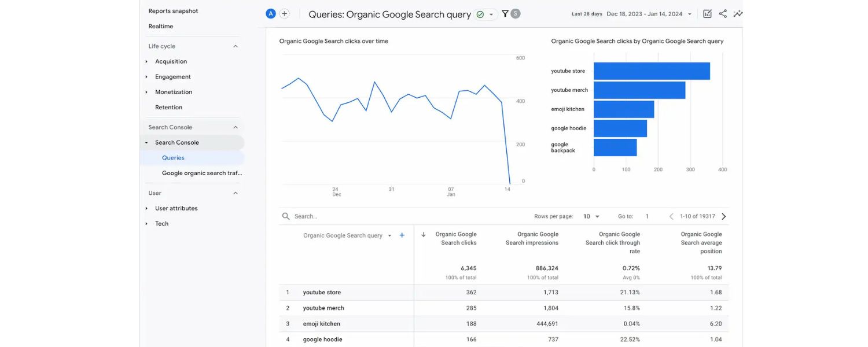Add a secondary dimension with the plus icon

402,235
